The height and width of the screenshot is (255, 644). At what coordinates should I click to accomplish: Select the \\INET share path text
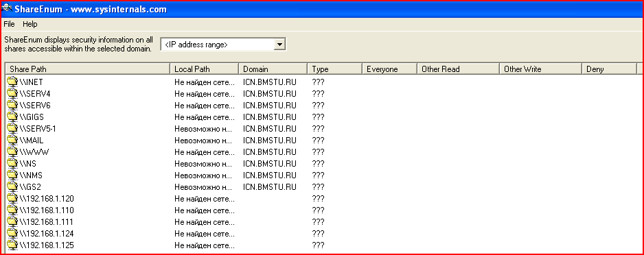pyautogui.click(x=31, y=82)
